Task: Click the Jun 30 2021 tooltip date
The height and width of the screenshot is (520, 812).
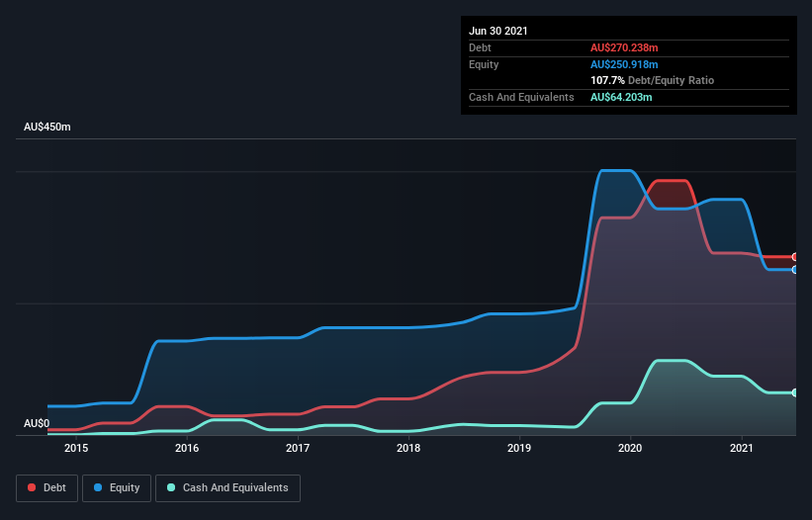Action: tap(498, 31)
